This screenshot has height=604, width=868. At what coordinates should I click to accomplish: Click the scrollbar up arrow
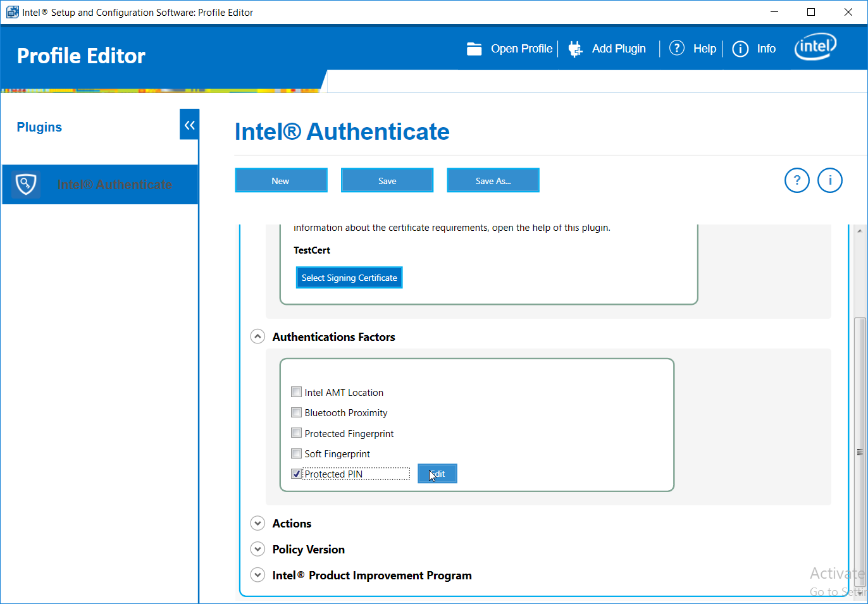pyautogui.click(x=859, y=231)
